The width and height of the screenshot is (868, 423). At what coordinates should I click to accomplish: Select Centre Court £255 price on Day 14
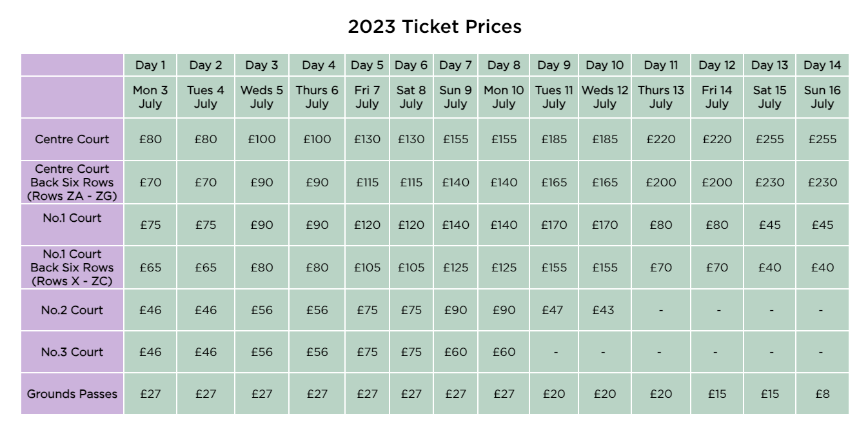point(822,139)
